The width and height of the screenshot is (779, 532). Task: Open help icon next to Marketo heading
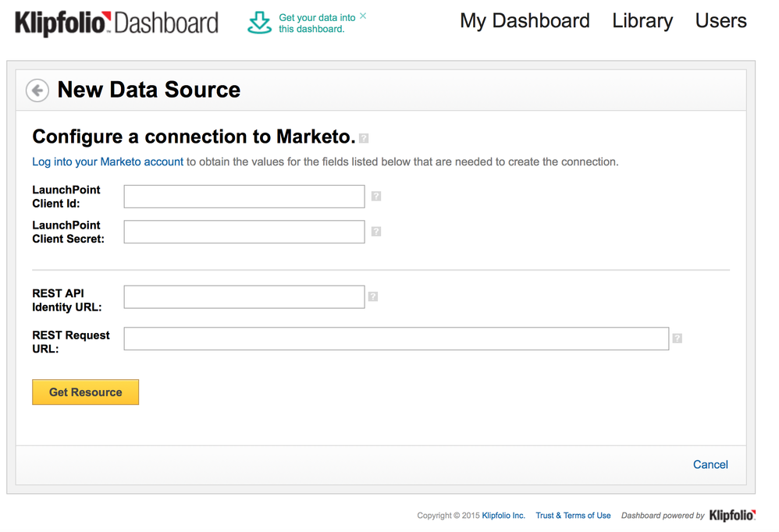click(364, 138)
